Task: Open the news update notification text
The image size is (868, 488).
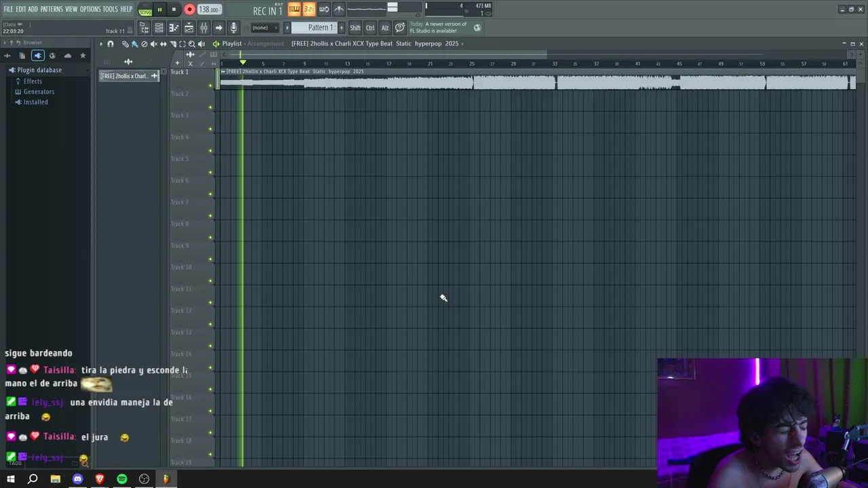Action: 438,28
